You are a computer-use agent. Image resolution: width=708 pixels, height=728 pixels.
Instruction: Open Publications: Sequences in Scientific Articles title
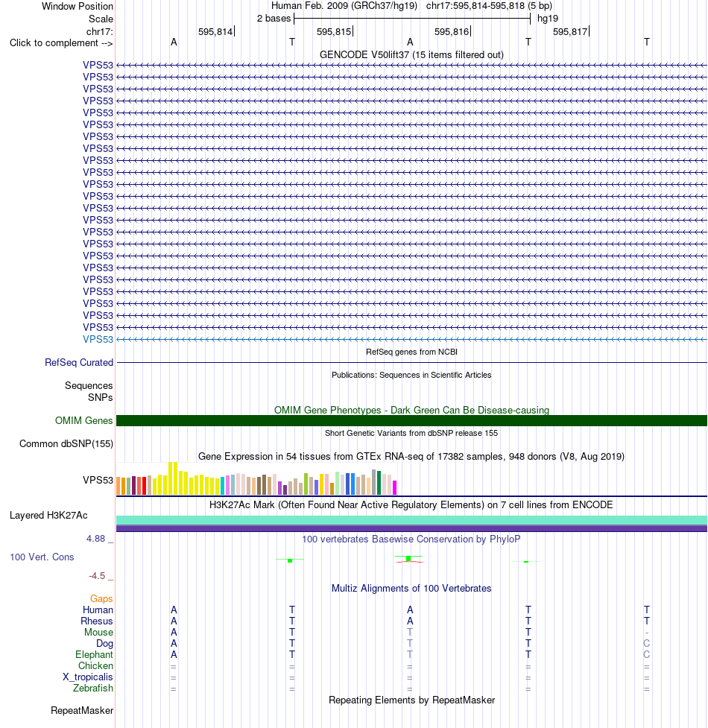pyautogui.click(x=411, y=375)
